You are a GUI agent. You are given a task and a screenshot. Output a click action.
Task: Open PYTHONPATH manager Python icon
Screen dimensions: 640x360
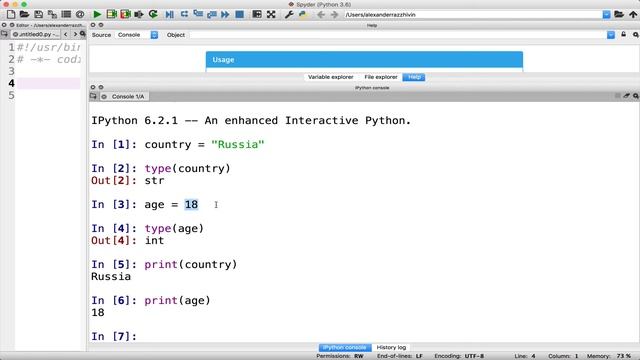click(x=303, y=15)
